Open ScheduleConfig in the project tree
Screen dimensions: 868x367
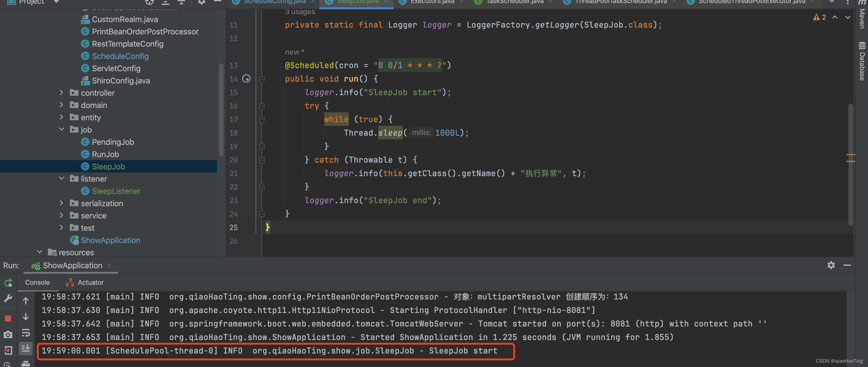(x=120, y=56)
